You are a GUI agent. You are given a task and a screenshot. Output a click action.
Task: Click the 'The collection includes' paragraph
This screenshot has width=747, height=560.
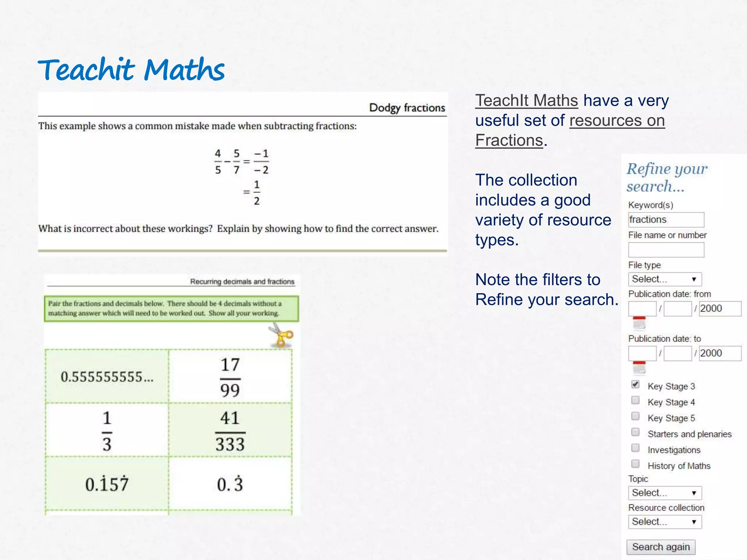point(543,210)
